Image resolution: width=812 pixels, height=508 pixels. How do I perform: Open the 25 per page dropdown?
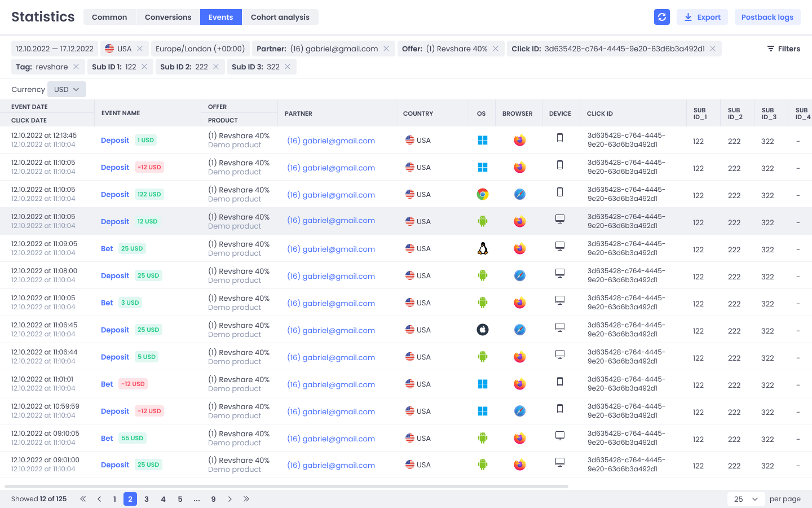point(746,499)
